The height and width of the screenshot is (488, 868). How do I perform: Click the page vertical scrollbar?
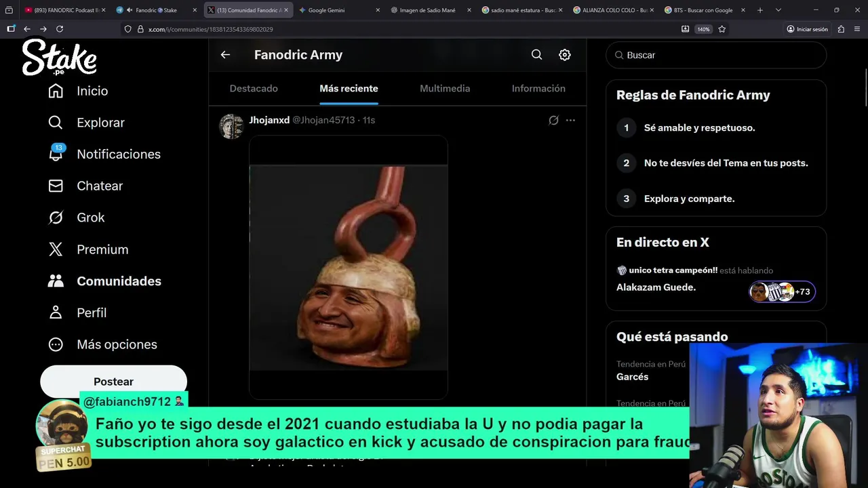[865, 87]
